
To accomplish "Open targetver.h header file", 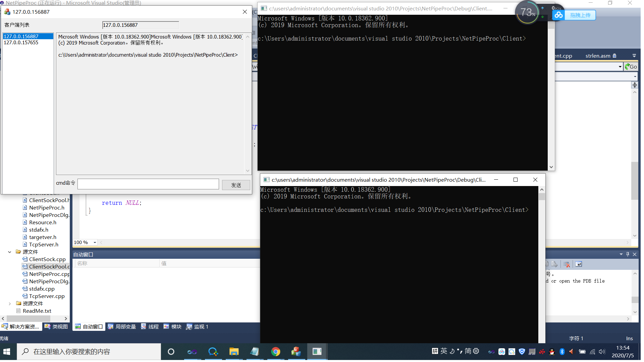I will coord(43,237).
